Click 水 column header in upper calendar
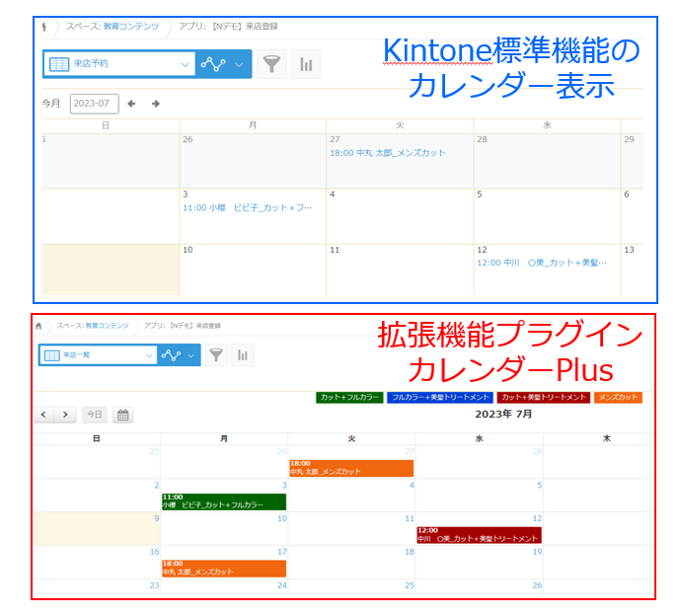The width and height of the screenshot is (680, 616). [x=547, y=125]
